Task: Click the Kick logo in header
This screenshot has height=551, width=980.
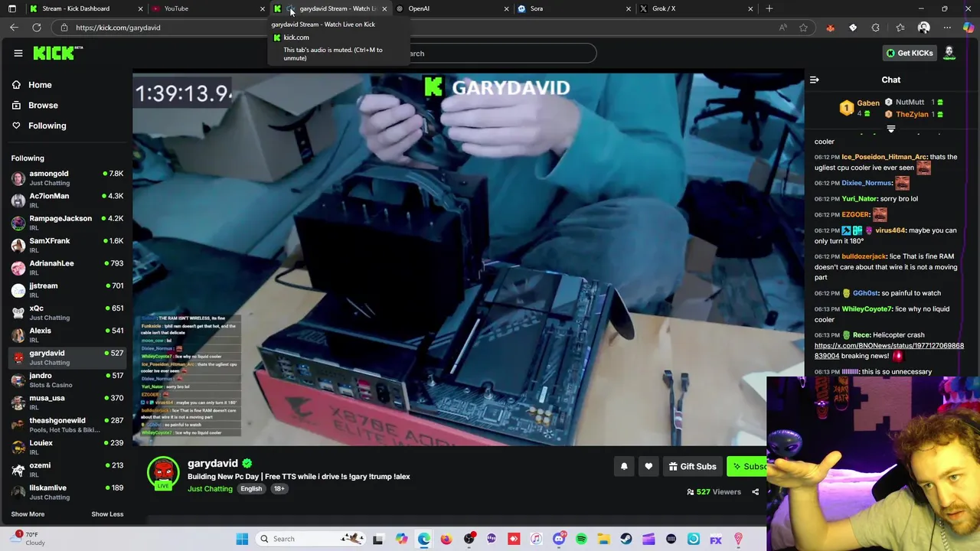Action: [57, 53]
